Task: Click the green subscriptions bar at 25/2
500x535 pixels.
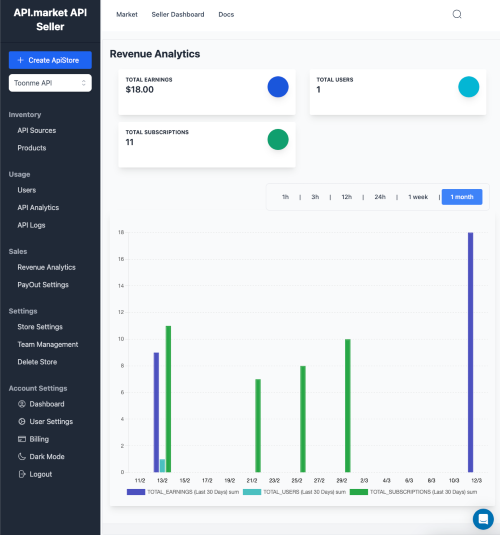Action: coord(303,419)
